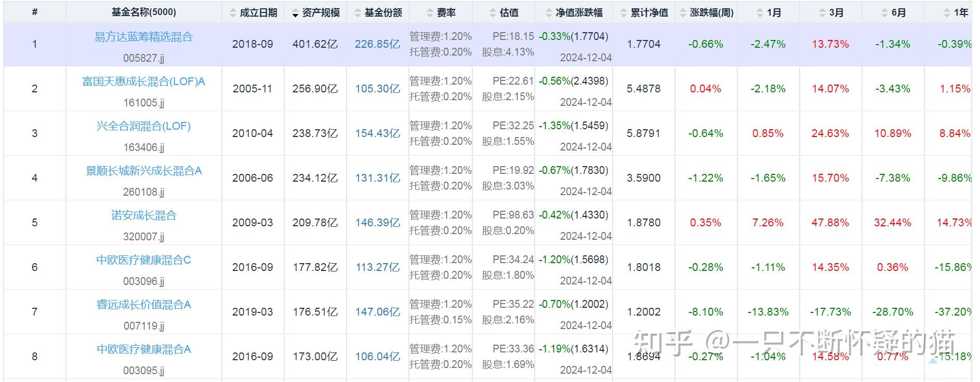The width and height of the screenshot is (980, 382).
Task: Sort by 净值涨跌幅 using its arrows
Action: click(x=548, y=11)
